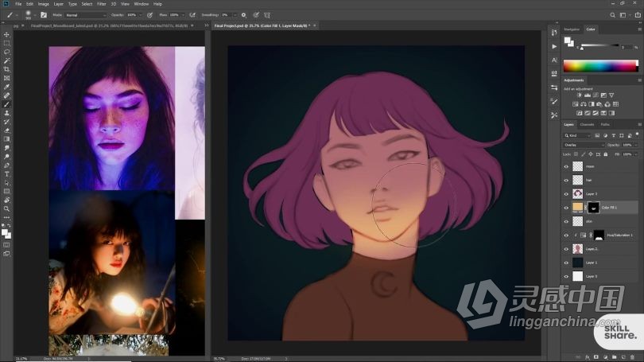
Task: Open layer Opacity dropdown arrow
Action: 636,145
